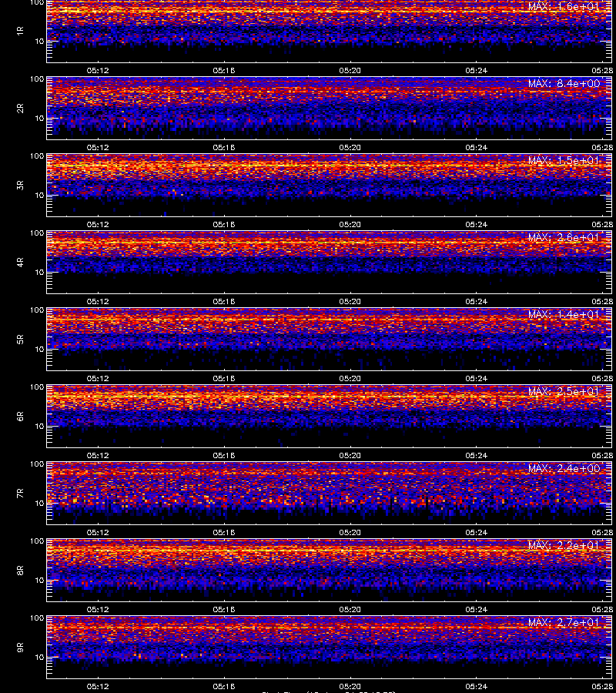This screenshot has height=693, width=616.
Task: Click the '100' y-axis label of panel 8R
Action: pyautogui.click(x=37, y=541)
